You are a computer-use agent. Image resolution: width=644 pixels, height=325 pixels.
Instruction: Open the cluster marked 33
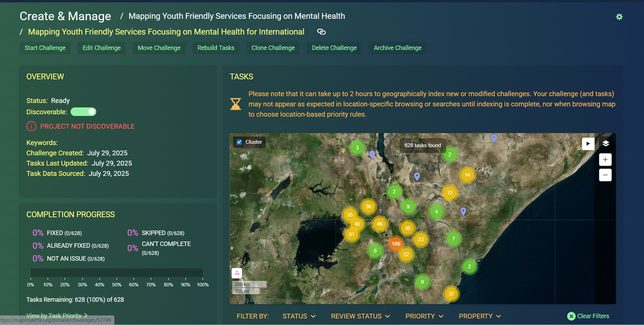point(421,239)
